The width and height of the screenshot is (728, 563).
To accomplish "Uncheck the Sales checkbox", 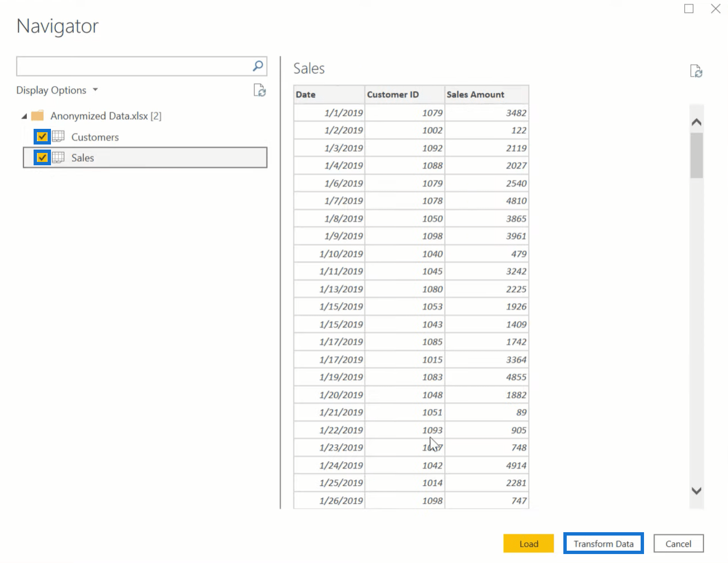I will (x=42, y=157).
